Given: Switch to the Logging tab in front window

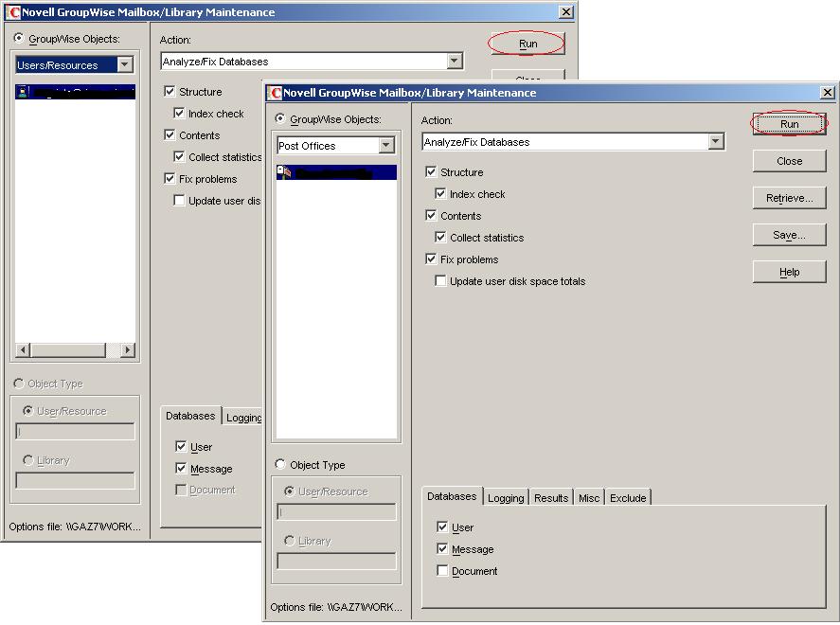Looking at the screenshot, I should (x=506, y=498).
